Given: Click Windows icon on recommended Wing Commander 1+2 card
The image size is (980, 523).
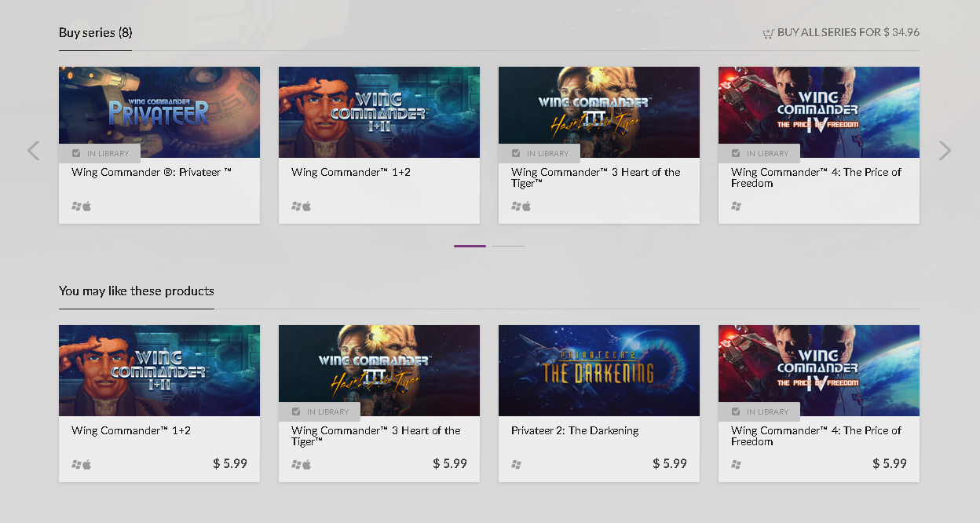Looking at the screenshot, I should (76, 464).
